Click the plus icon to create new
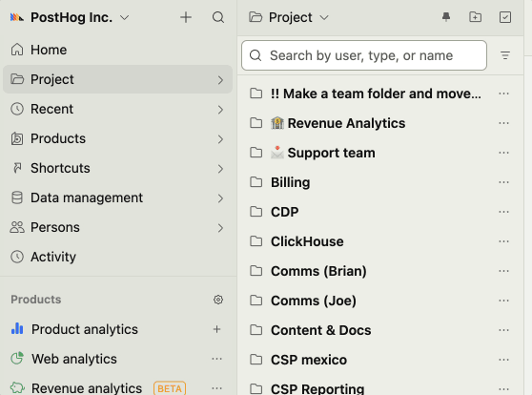Viewport: 532px width, 395px height. [x=186, y=17]
